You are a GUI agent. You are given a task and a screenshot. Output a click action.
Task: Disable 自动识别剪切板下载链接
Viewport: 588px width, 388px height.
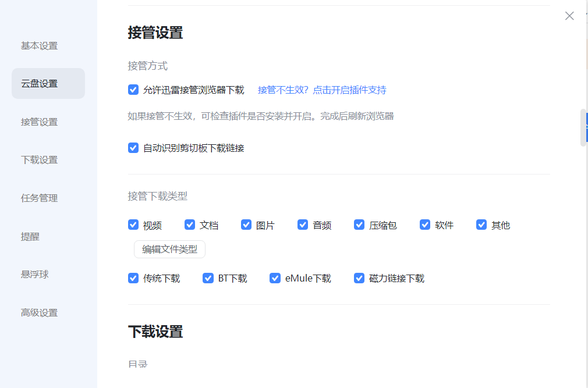(133, 148)
